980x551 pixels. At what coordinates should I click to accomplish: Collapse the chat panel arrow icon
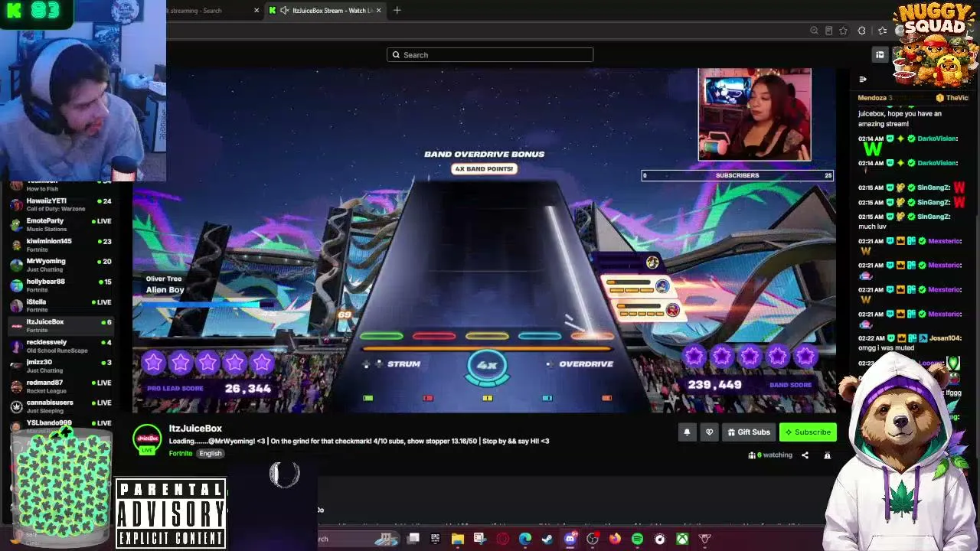pos(863,80)
